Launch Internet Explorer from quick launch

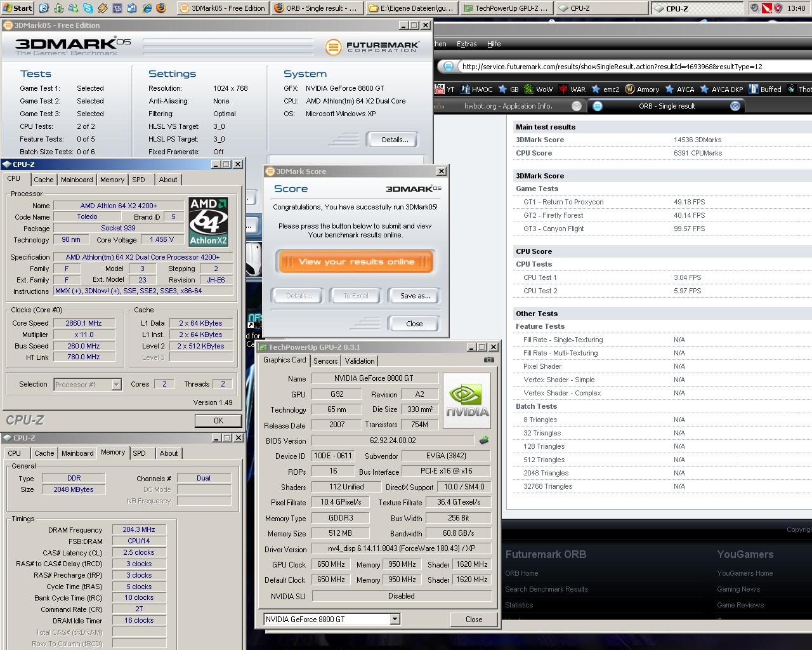[x=147, y=8]
